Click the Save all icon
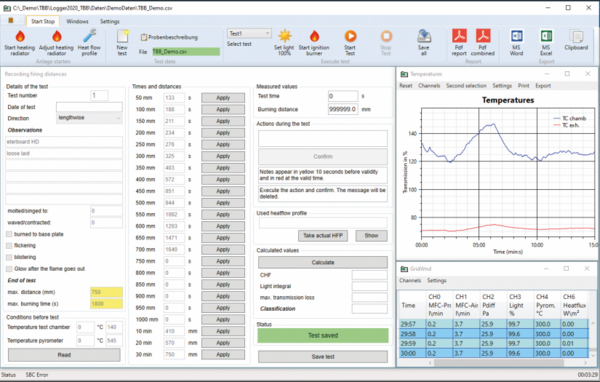This screenshot has width=600, height=382. pyautogui.click(x=424, y=36)
